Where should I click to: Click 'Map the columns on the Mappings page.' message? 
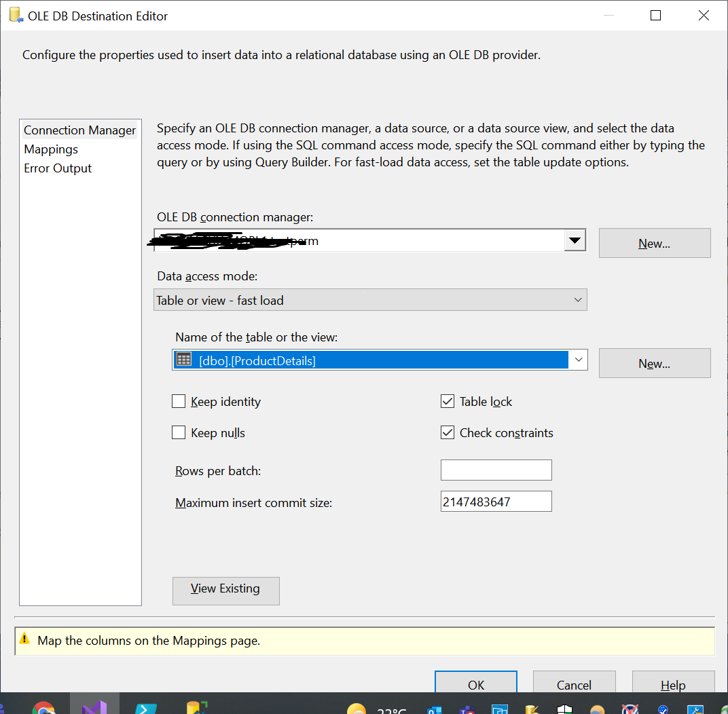point(149,640)
